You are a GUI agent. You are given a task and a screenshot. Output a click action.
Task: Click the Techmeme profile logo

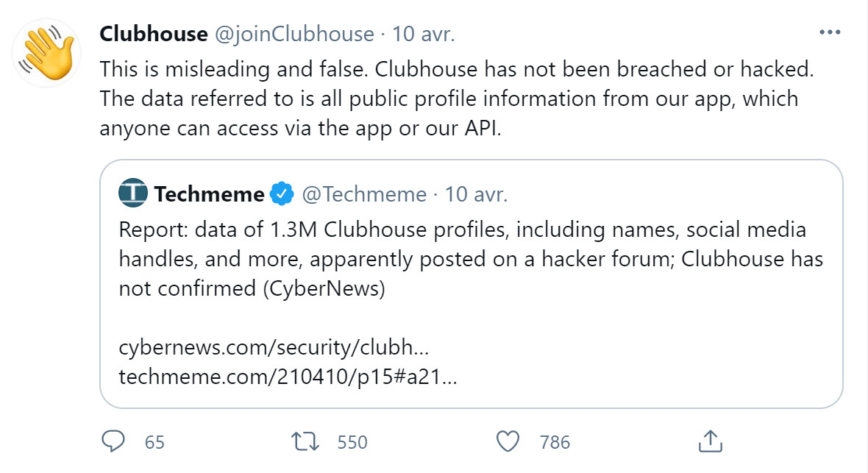pos(133,193)
